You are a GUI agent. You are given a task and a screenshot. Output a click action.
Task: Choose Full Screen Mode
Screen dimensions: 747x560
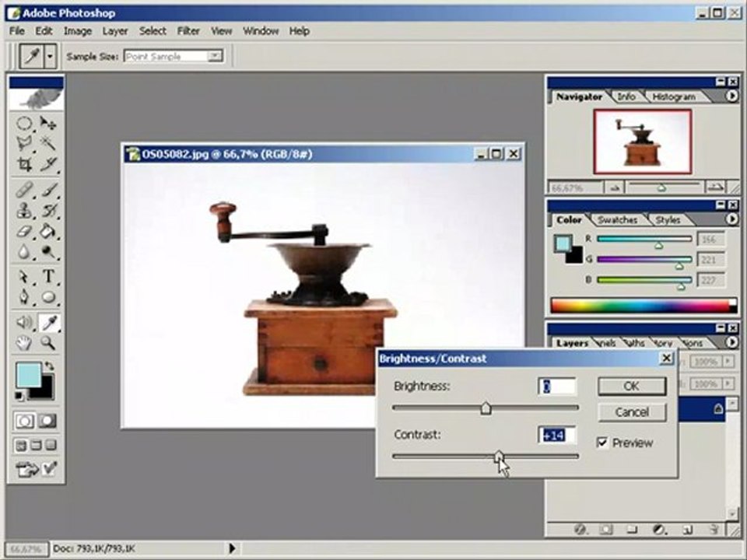point(51,446)
